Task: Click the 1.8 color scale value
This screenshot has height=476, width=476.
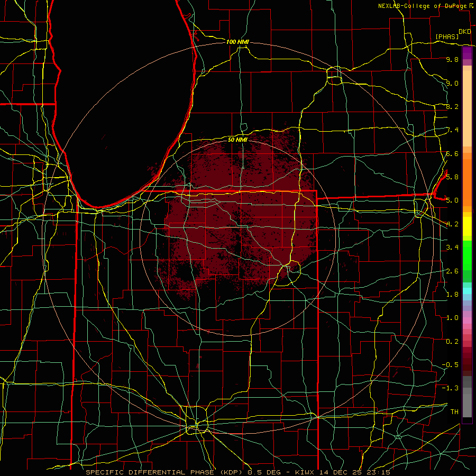Action: (x=452, y=294)
